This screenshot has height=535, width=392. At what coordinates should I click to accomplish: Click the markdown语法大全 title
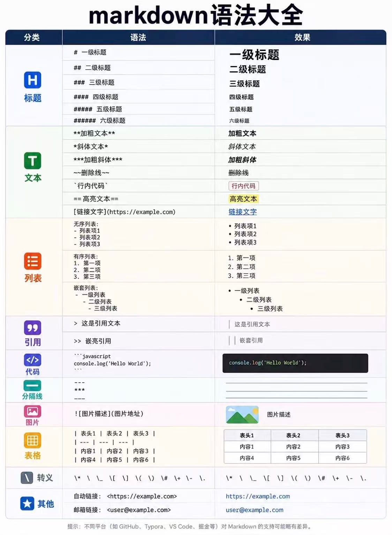tap(196, 15)
